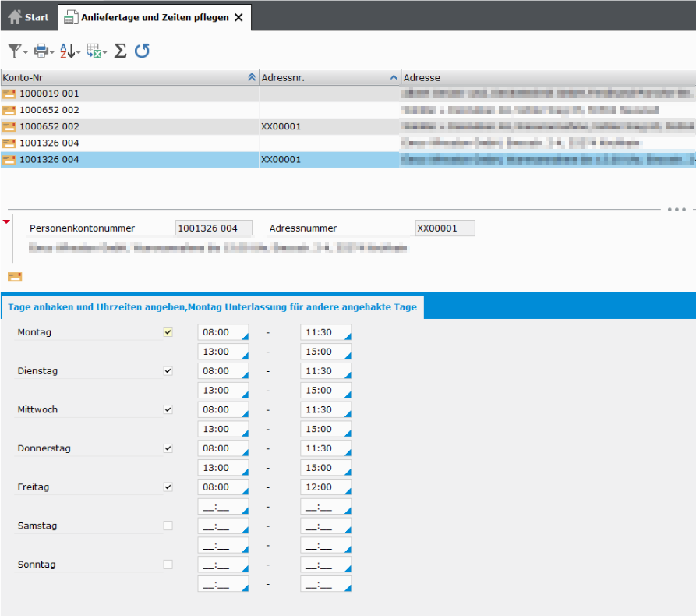
Task: Uncheck the Montag checkbox
Action: (x=168, y=332)
